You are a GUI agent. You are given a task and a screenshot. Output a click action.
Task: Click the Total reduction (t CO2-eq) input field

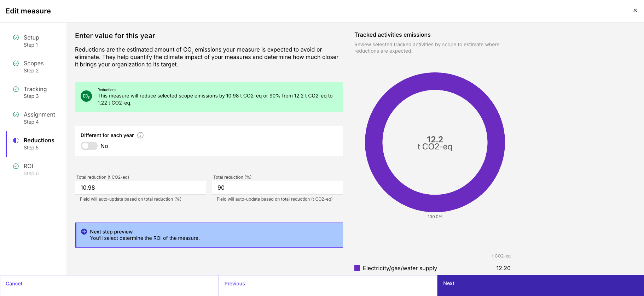coord(140,188)
